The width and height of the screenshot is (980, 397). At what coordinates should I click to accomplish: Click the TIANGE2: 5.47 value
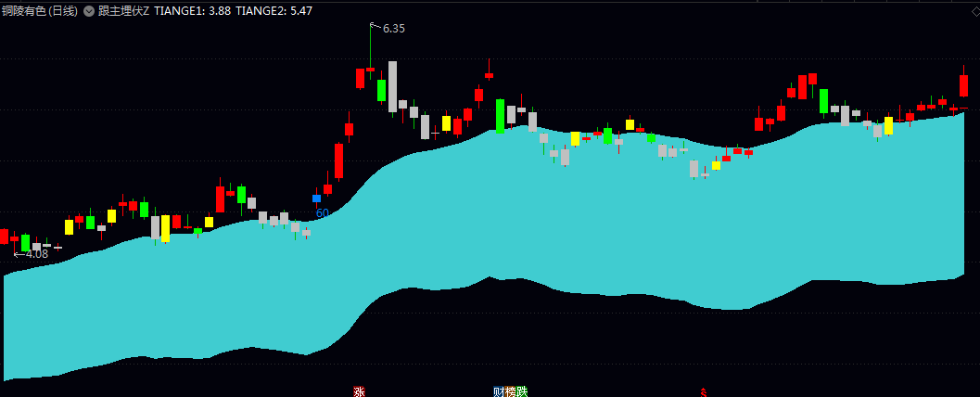(x=274, y=10)
